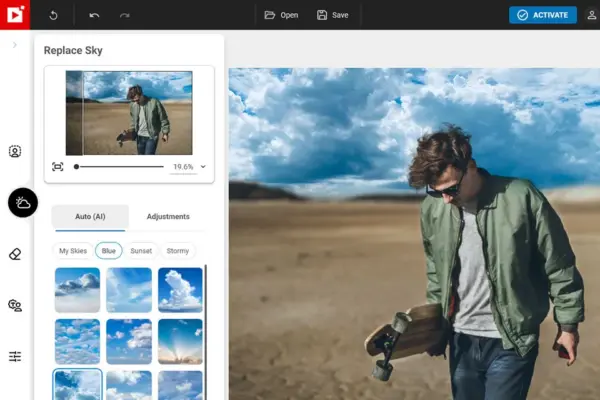600x400 pixels.
Task: Select the Replace Sky tool icon
Action: pyautogui.click(x=23, y=202)
